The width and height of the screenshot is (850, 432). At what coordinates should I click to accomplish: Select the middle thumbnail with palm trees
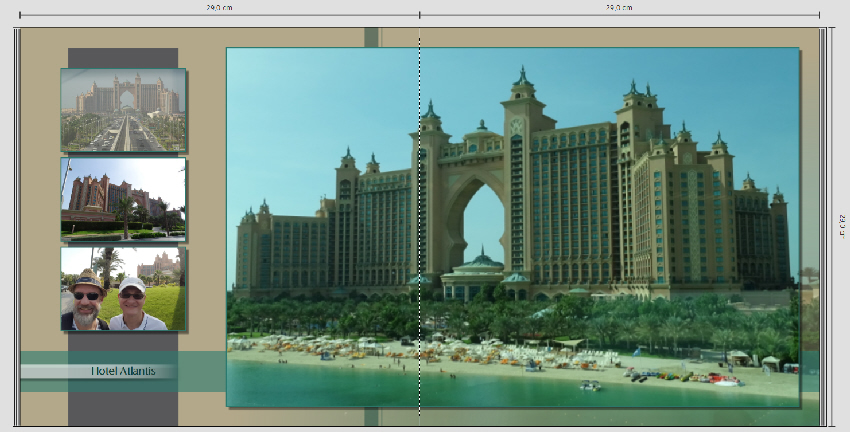(x=123, y=199)
